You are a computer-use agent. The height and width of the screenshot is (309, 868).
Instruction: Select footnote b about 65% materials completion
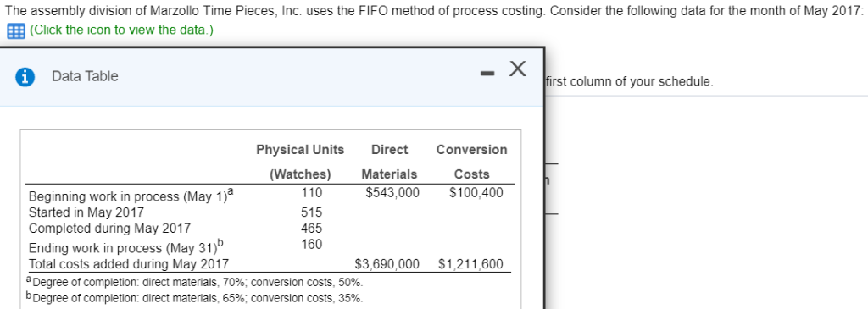pyautogui.click(x=195, y=298)
